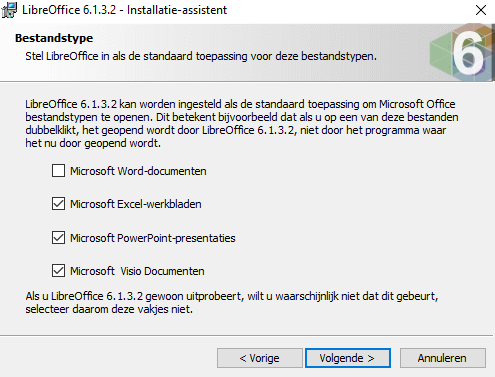Click the Microsoft PowerPoint-presentaties label text
Screen dimensions: 495x377
point(153,238)
